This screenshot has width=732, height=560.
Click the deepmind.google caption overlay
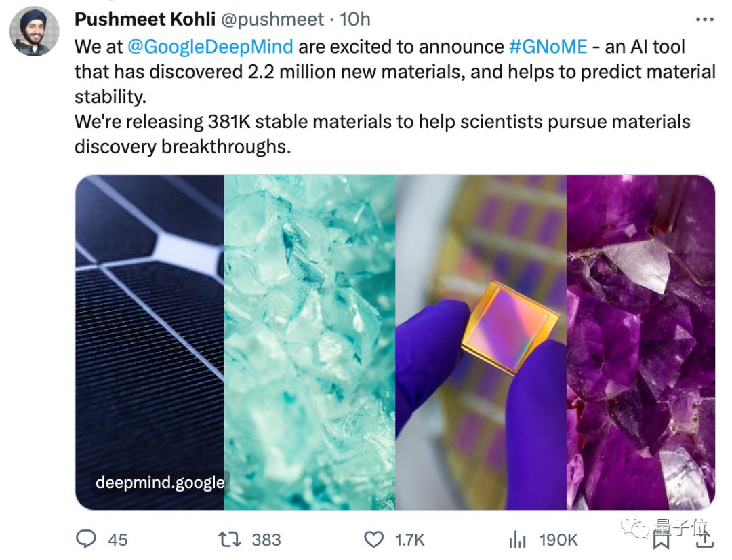tap(159, 483)
